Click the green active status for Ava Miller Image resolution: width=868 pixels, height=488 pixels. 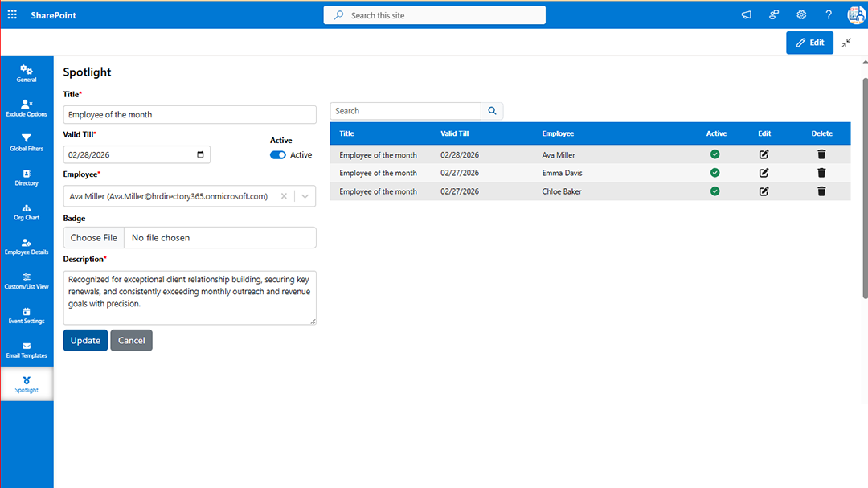coord(715,154)
